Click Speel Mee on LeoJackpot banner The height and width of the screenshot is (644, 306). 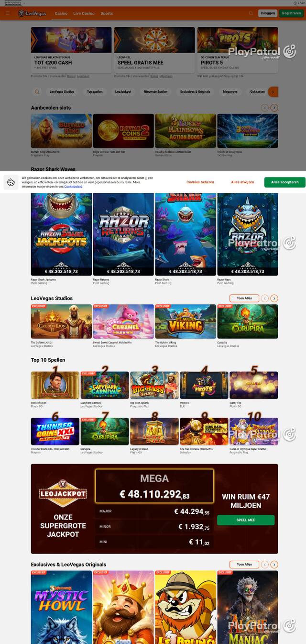click(246, 520)
